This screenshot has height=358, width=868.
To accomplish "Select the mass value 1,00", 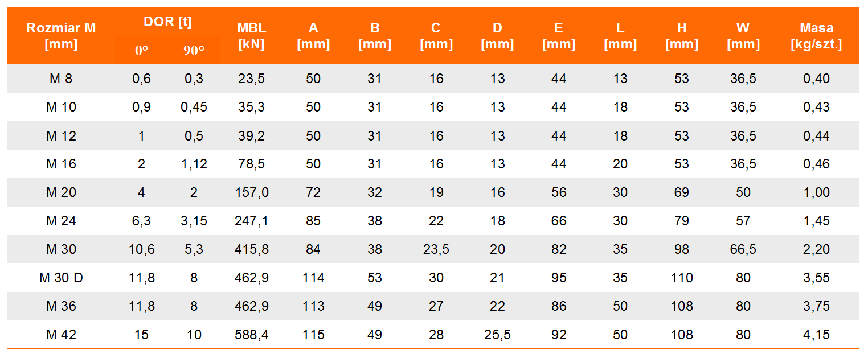I will 816,192.
